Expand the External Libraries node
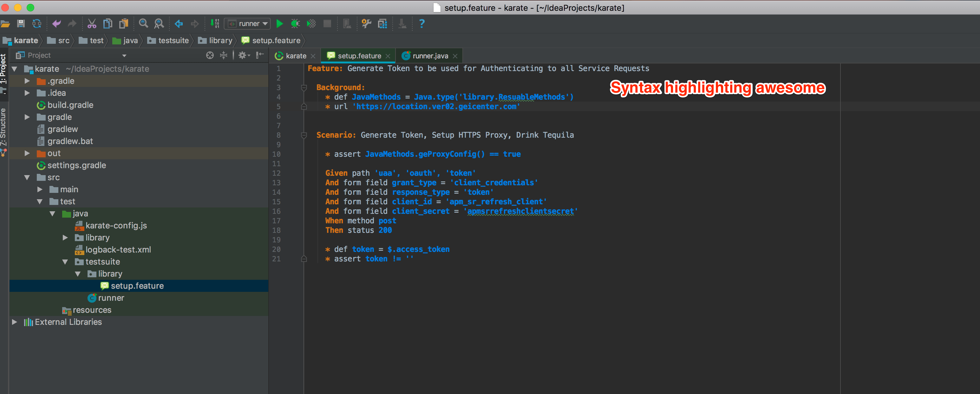 pyautogui.click(x=15, y=322)
